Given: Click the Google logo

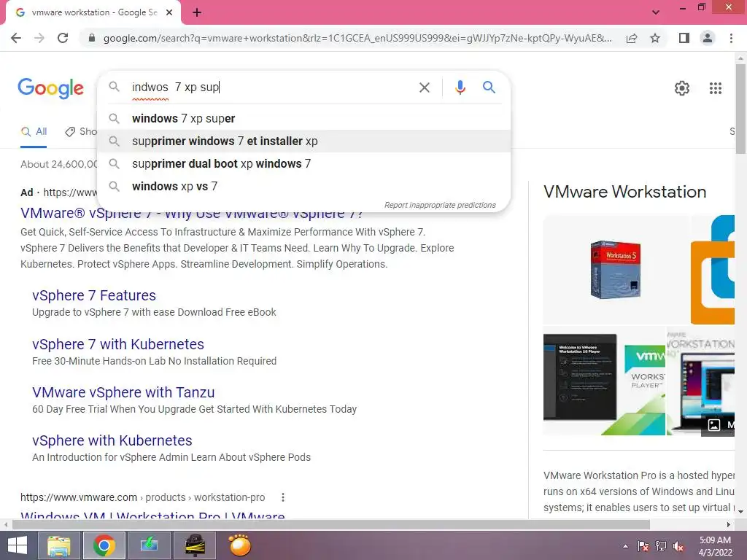Looking at the screenshot, I should pos(50,88).
